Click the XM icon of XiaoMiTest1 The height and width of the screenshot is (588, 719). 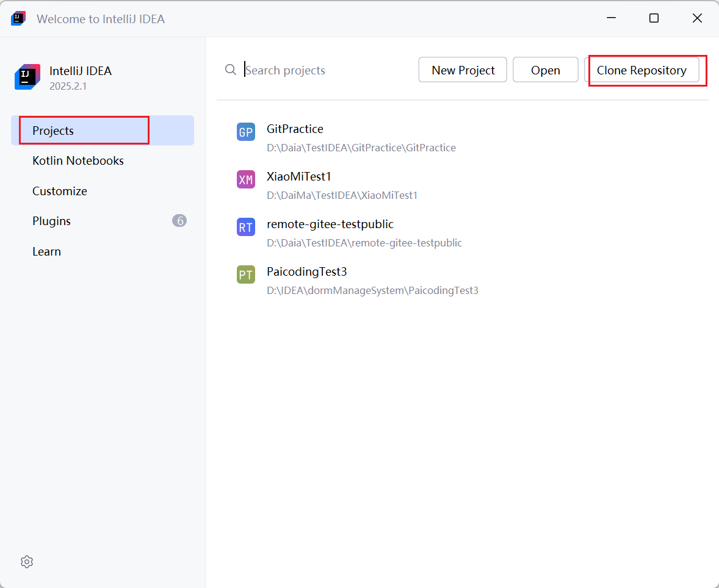[246, 180]
